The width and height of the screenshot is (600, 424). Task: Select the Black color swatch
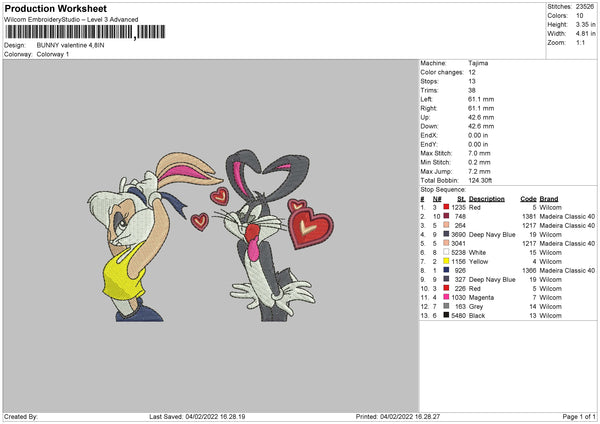(446, 315)
